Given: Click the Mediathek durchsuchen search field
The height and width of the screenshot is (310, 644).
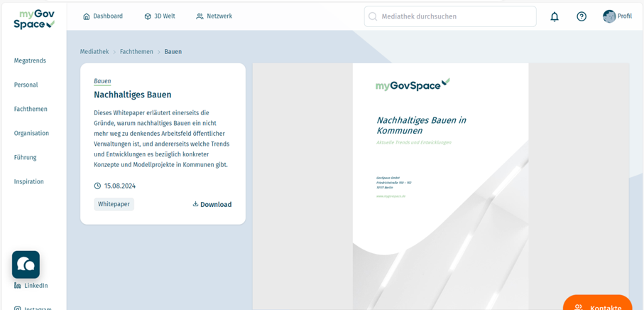Looking at the screenshot, I should tap(450, 16).
